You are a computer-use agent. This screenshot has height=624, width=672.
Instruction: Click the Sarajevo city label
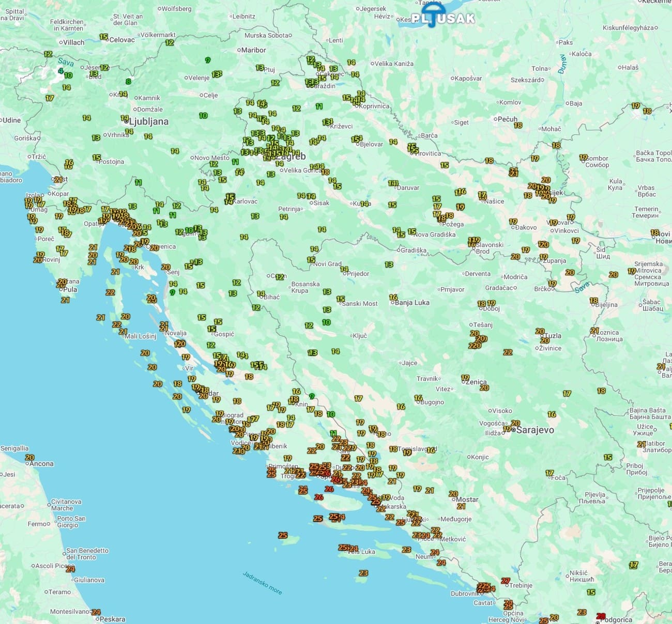pyautogui.click(x=534, y=430)
